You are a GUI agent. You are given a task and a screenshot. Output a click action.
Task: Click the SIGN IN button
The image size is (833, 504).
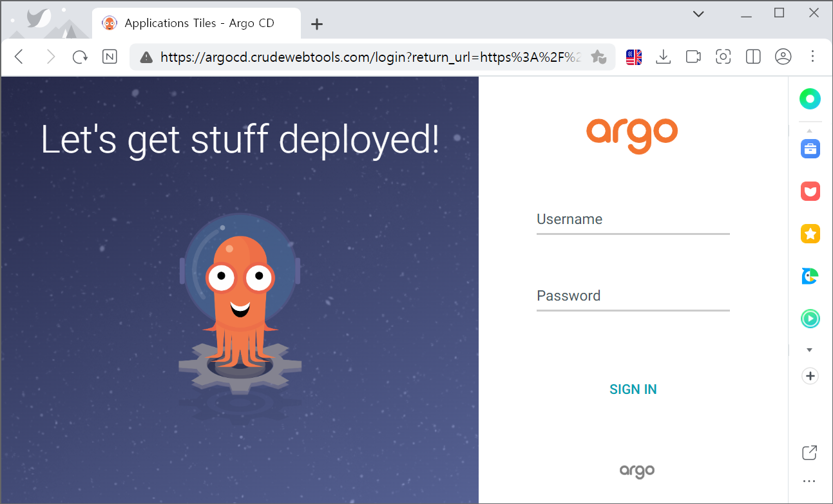click(x=633, y=389)
